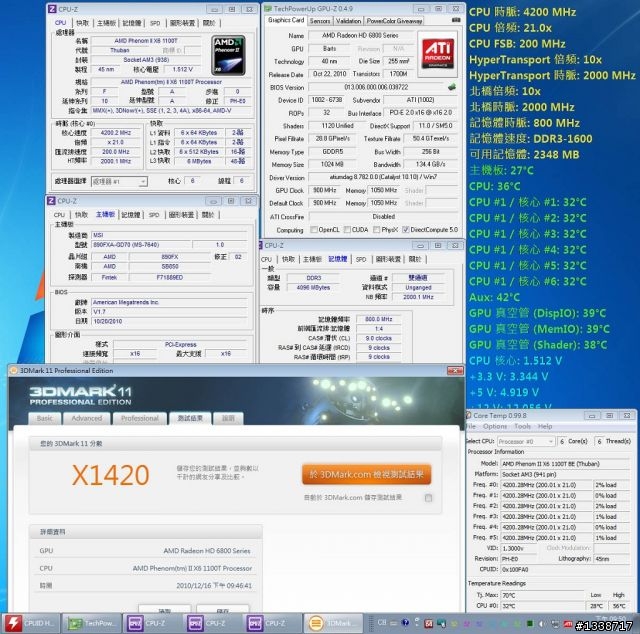This screenshot has width=640, height=634.
Task: Click Freq. #0 value in Core Temp
Action: pos(546,485)
